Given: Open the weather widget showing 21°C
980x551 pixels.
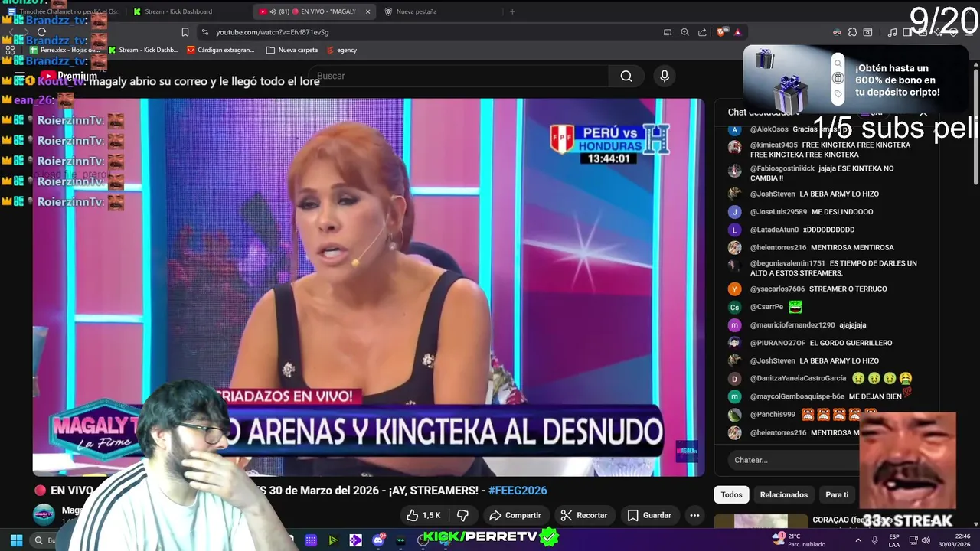Looking at the screenshot, I should pos(800,540).
